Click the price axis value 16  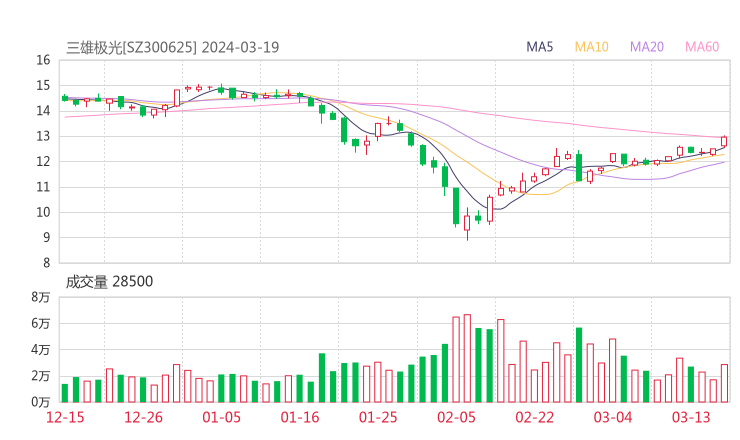(x=43, y=60)
